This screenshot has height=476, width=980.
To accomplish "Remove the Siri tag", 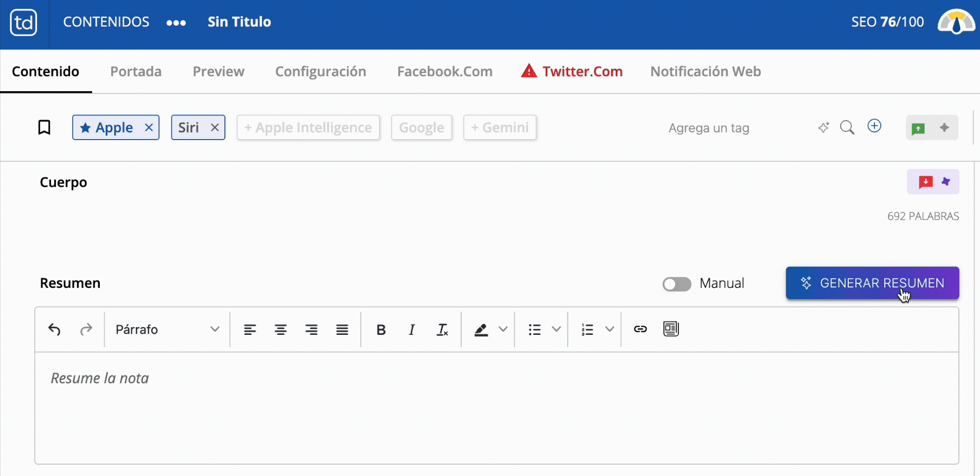I will (215, 127).
